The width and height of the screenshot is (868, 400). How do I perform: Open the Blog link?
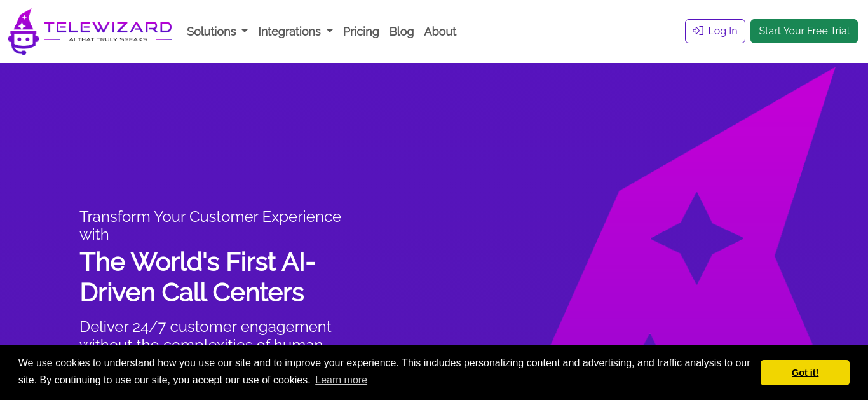pos(402,31)
